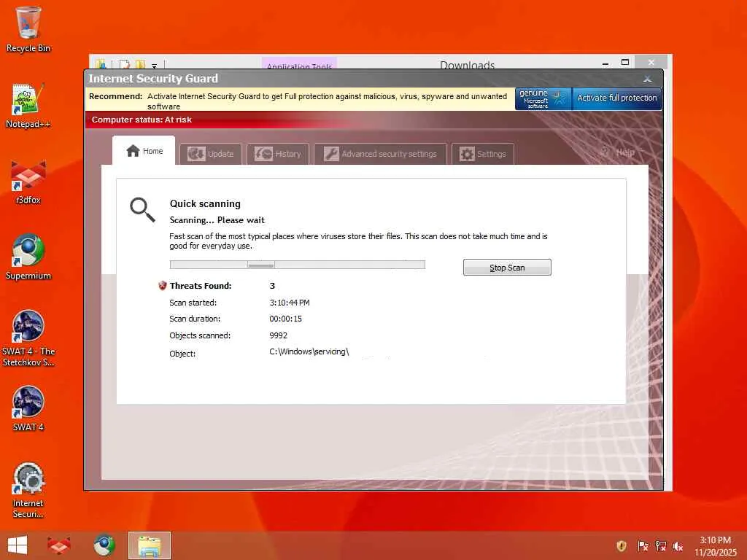Viewport: 747px width, 560px height.
Task: Click the scan duration value 00:00:15
Action: (x=285, y=319)
